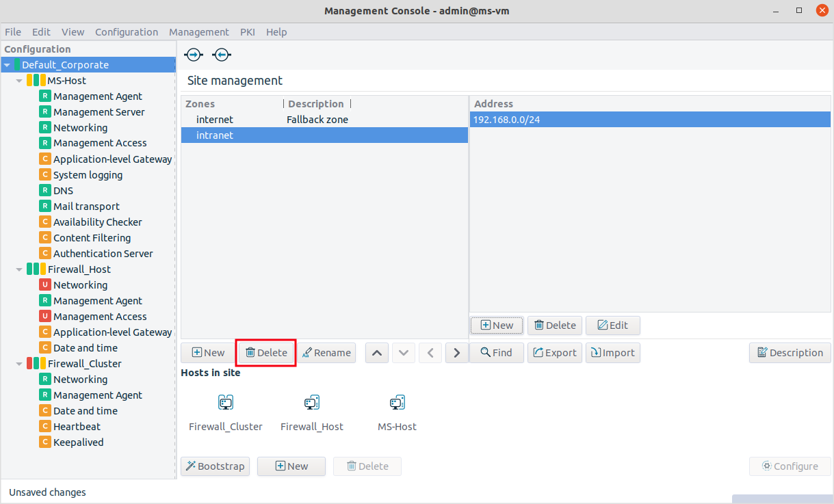
Task: Click the up-arrow icon to move zone up
Action: click(376, 352)
